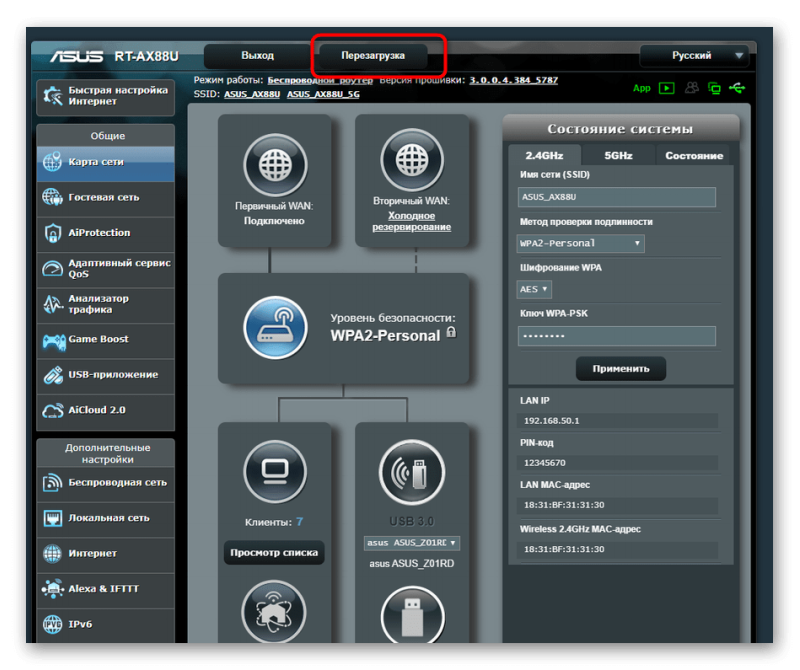Select the Клиенты computer icon
Viewport: 800px width, 670px height.
pyautogui.click(x=276, y=472)
